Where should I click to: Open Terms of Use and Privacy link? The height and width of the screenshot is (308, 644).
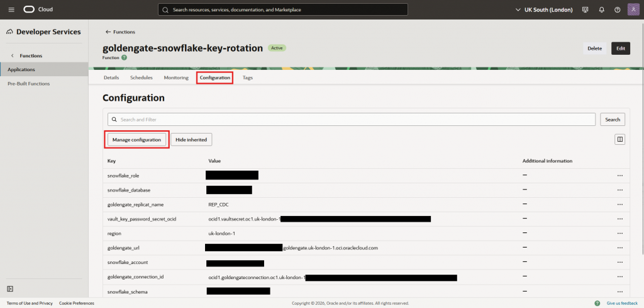[x=30, y=303]
